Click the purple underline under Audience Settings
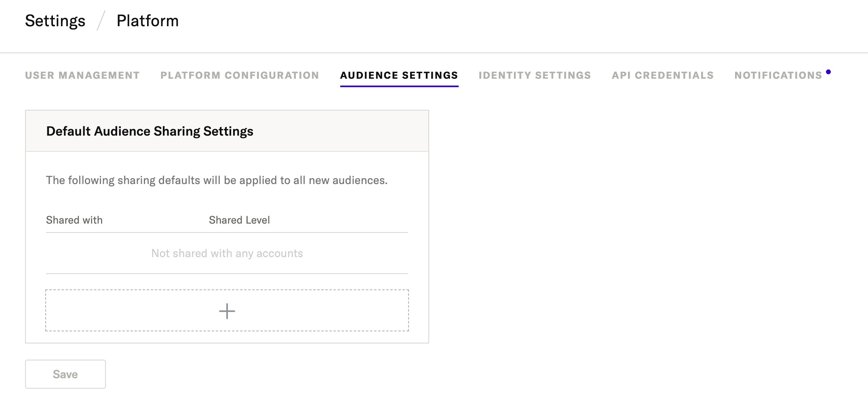The image size is (868, 402). click(399, 86)
